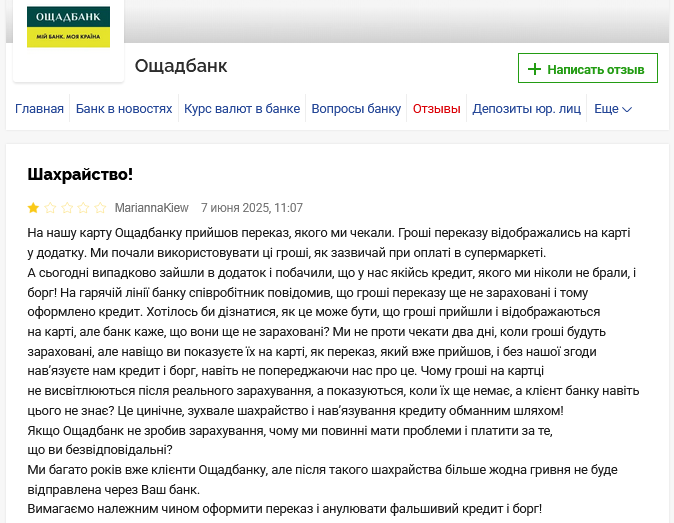Viewport: 674px width, 523px height.
Task: Open 'Курс валют в банке' tab
Action: pos(242,109)
